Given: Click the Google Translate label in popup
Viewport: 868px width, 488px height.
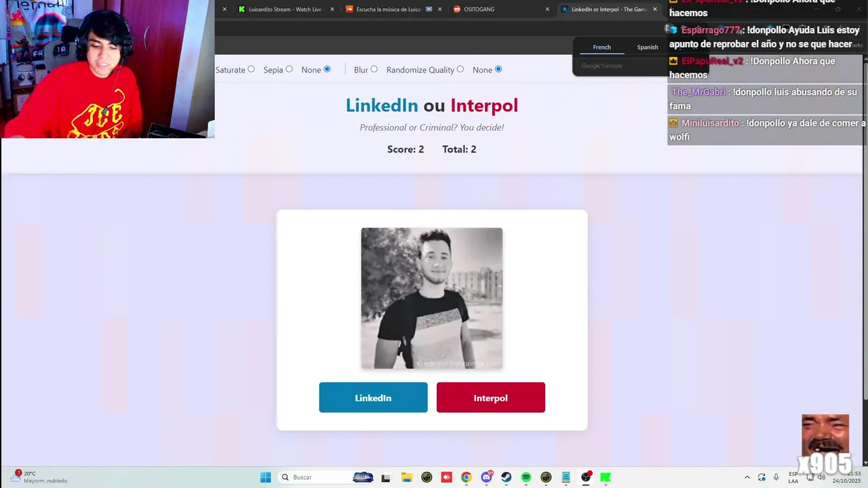Looking at the screenshot, I should (601, 66).
